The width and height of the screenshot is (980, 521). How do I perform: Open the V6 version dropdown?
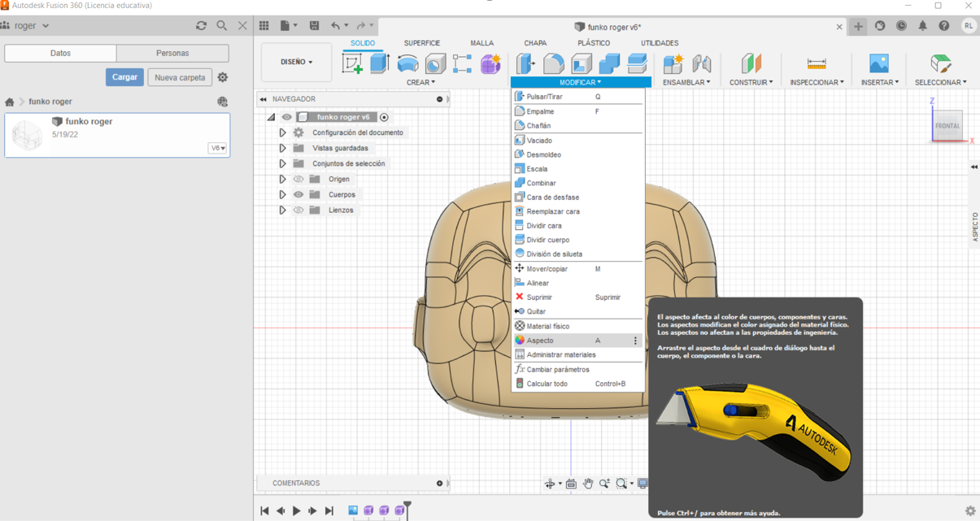click(217, 149)
